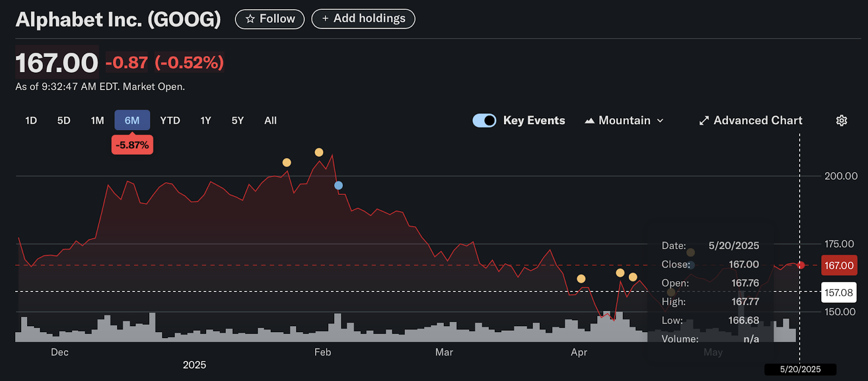
Task: Click the Mar month label
Action: point(444,352)
